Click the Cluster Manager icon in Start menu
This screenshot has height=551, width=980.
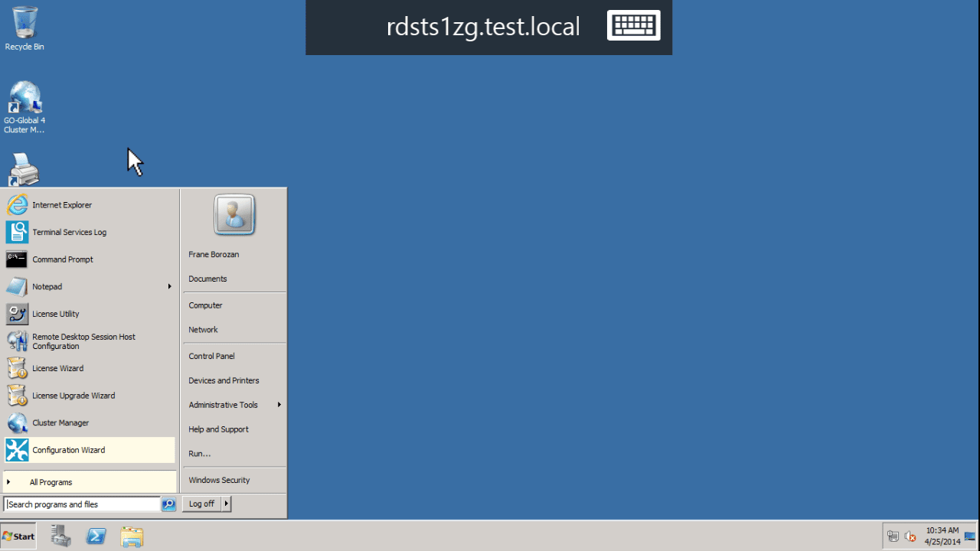[x=17, y=422]
